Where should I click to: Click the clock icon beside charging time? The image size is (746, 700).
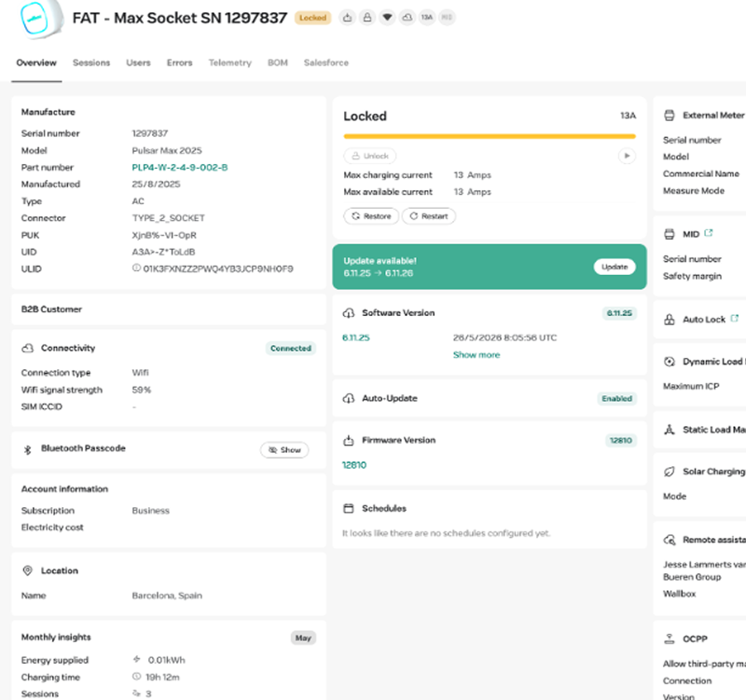click(136, 676)
